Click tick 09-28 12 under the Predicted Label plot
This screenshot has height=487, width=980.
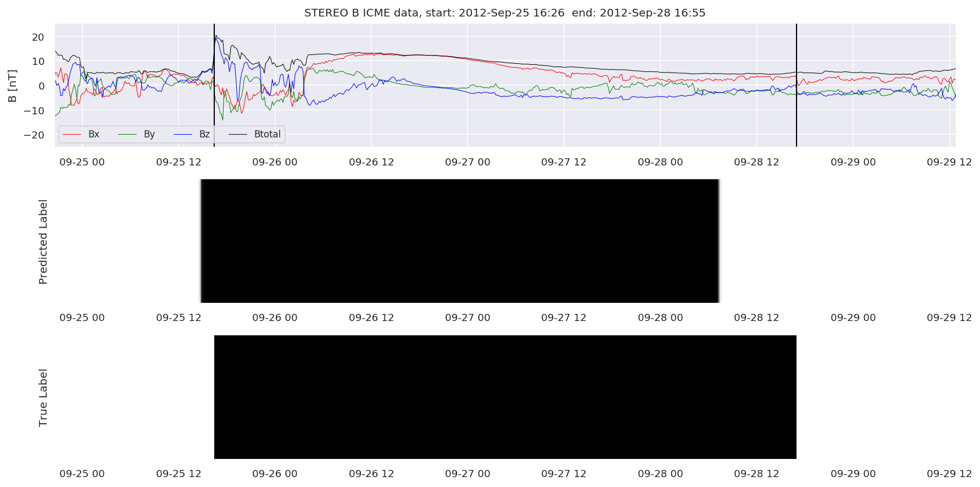pyautogui.click(x=757, y=318)
